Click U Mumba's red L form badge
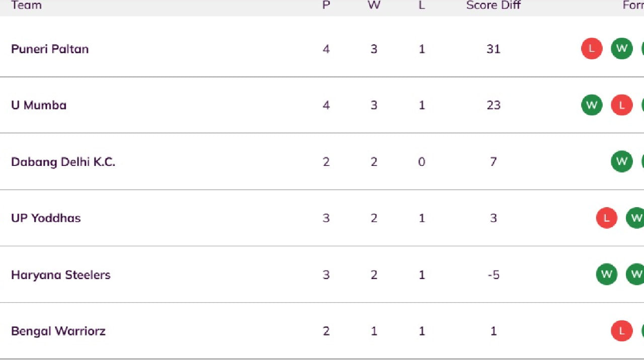This screenshot has height=362, width=644. coord(622,105)
